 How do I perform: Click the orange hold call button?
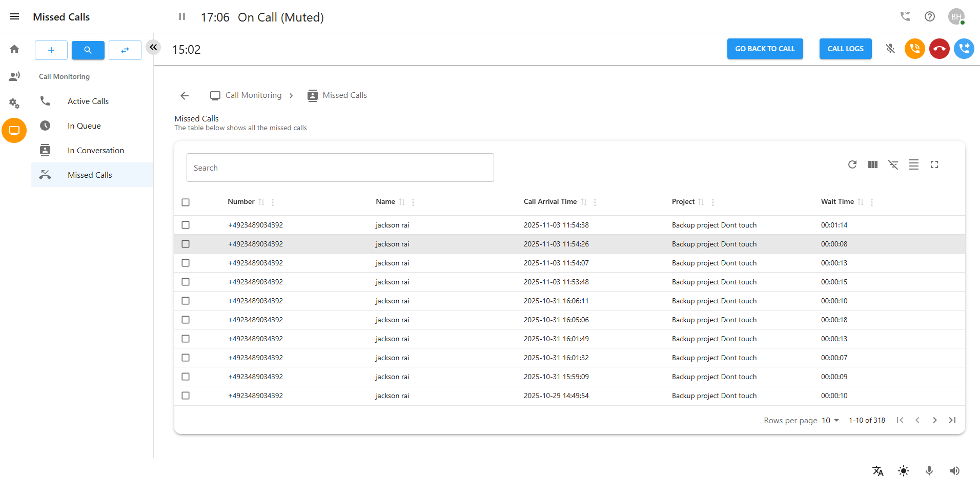(914, 49)
